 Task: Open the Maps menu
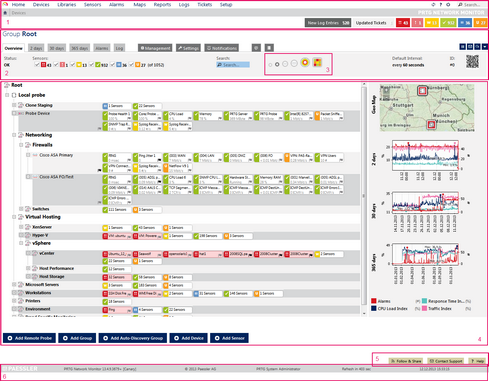coord(139,5)
